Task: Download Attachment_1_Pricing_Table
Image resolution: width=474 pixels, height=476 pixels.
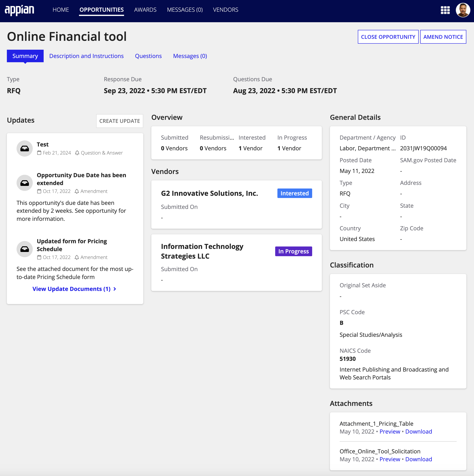Action: (419, 432)
